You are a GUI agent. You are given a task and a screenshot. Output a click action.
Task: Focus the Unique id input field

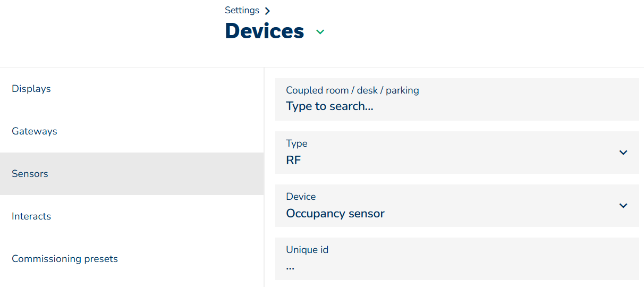(457, 259)
